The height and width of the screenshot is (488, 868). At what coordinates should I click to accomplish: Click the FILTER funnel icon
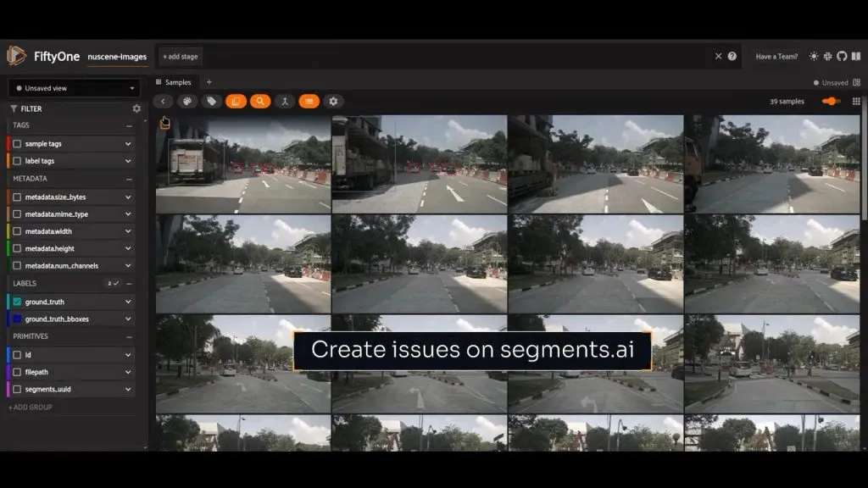14,109
